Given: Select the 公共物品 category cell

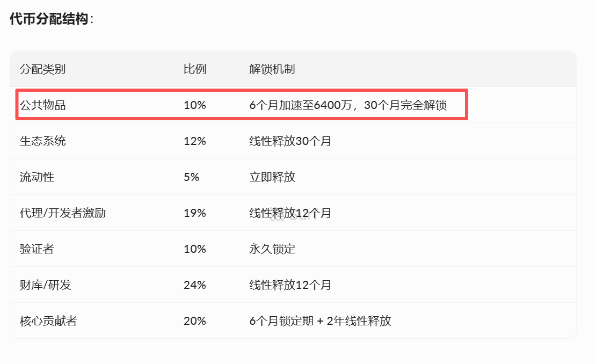Looking at the screenshot, I should pyautogui.click(x=42, y=105).
